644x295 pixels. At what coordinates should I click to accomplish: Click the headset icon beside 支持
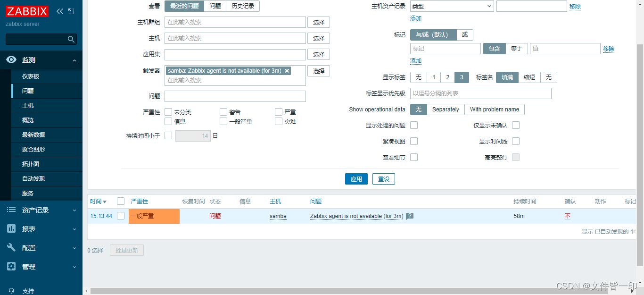(x=11, y=291)
